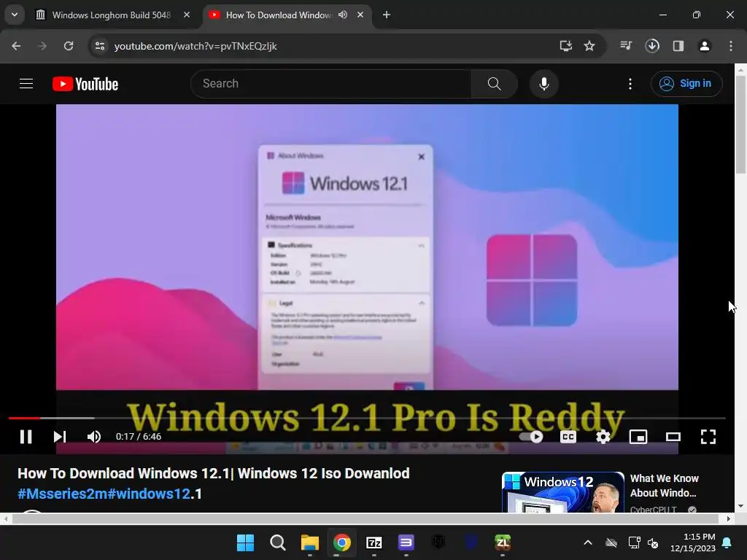
Task: Go back to the previous page
Action: pos(16,46)
